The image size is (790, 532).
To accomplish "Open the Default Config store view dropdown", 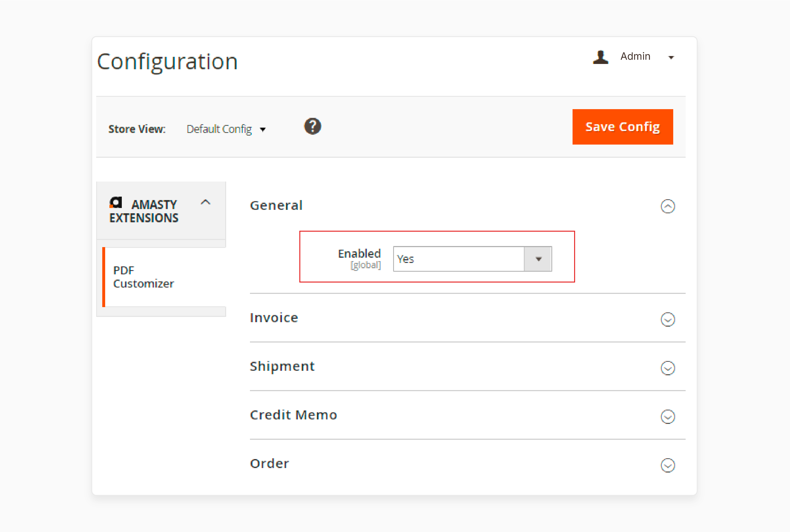I will (226, 129).
